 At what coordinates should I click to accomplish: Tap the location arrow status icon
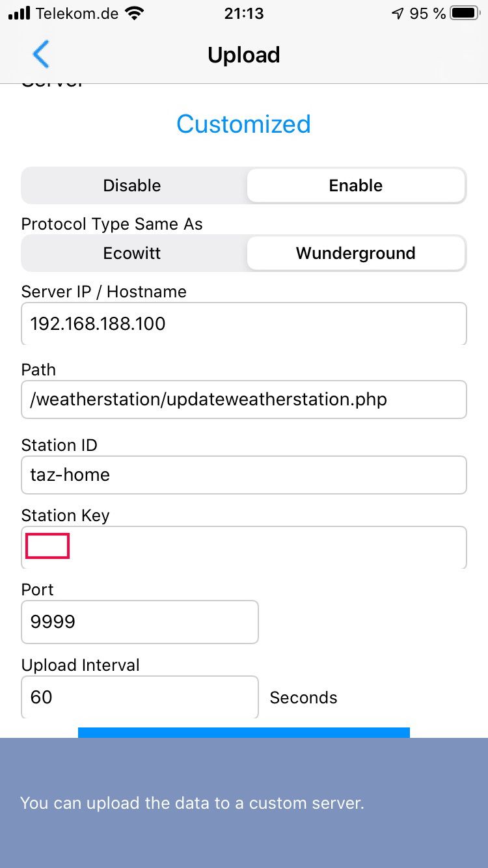(398, 13)
